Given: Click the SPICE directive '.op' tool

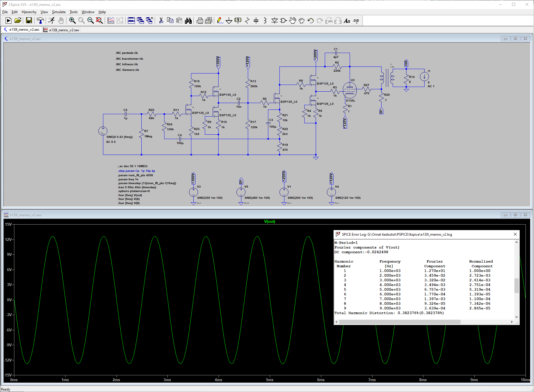Looking at the screenshot, I should 356,20.
